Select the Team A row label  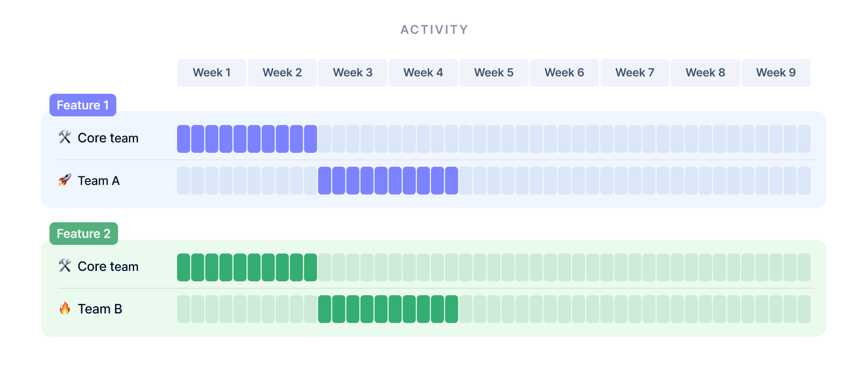point(99,181)
